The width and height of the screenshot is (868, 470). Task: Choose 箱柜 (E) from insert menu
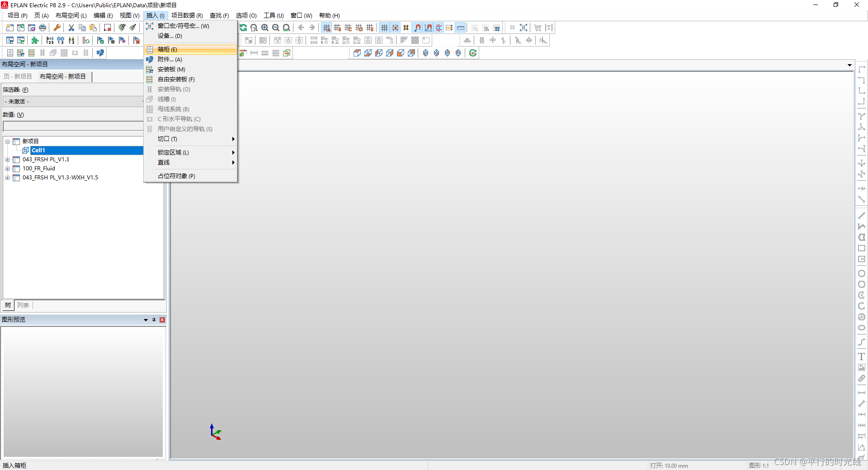(191, 49)
